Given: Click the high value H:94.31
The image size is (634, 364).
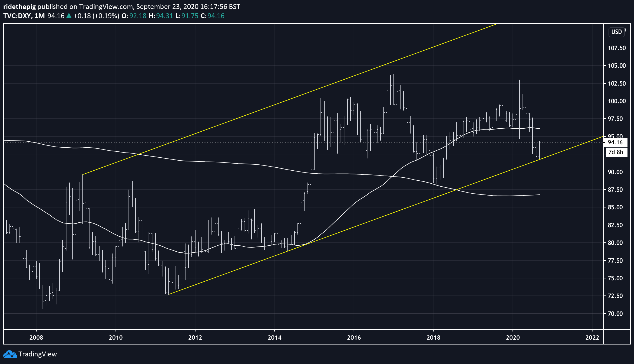Looking at the screenshot, I should 161,16.
